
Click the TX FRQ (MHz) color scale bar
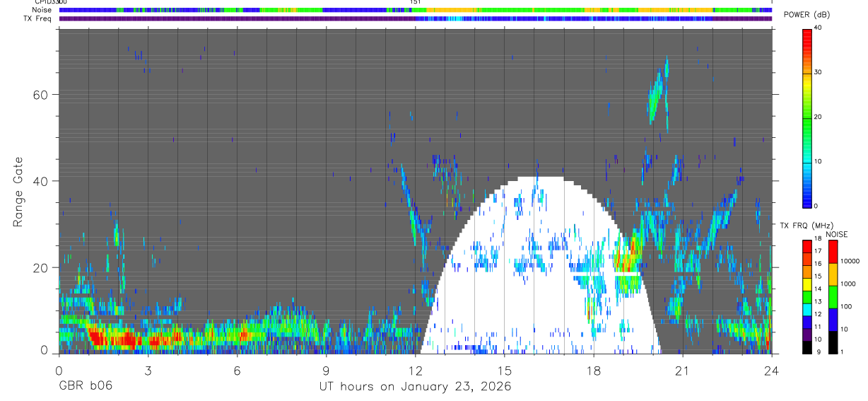[807, 296]
